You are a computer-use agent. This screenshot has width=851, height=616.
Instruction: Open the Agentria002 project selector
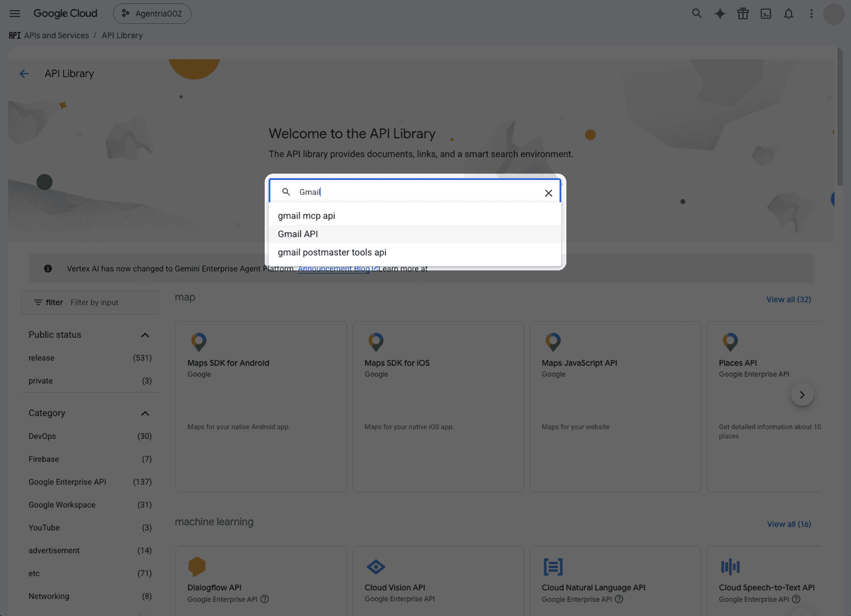(x=152, y=14)
